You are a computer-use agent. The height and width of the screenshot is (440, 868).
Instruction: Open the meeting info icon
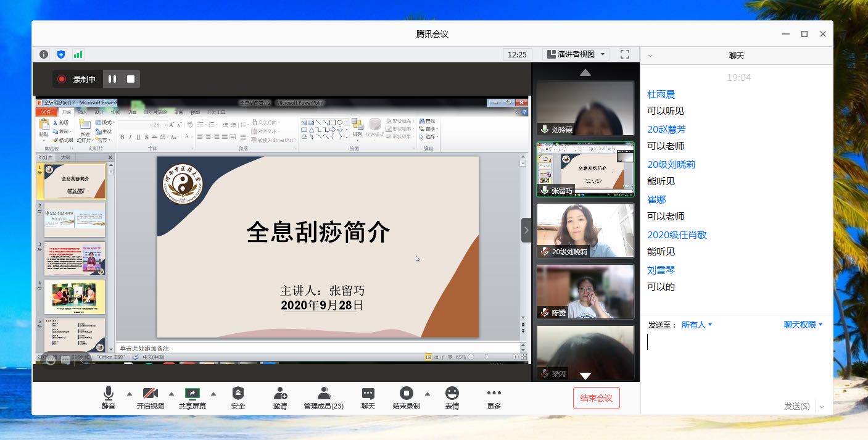(44, 54)
